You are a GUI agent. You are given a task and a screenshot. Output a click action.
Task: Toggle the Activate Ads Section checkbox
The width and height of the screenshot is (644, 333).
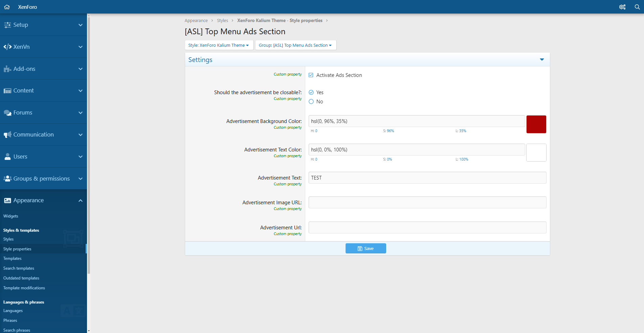[311, 75]
